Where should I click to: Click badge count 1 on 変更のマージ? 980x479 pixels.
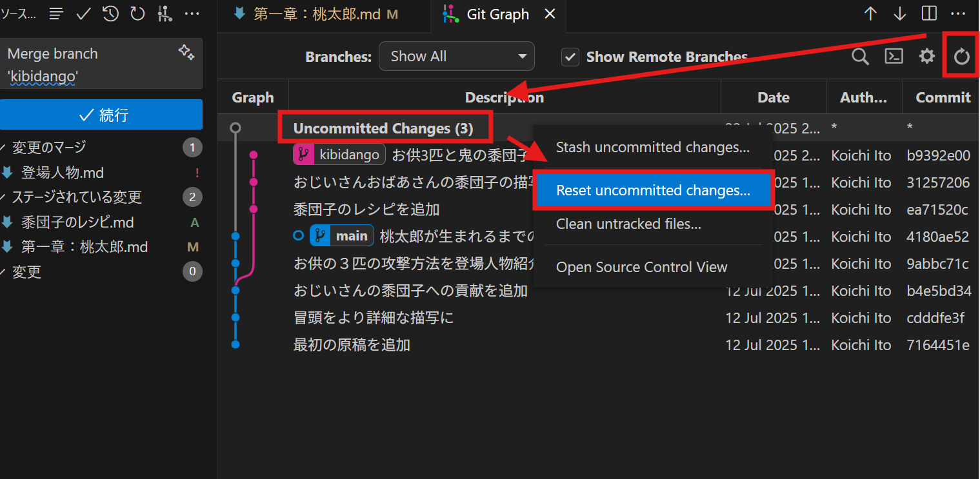tap(192, 148)
